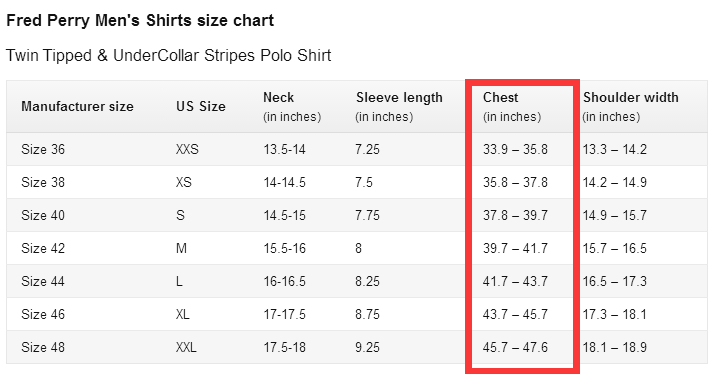
Task: Select chest value 45.7 – 47.6
Action: 515,347
